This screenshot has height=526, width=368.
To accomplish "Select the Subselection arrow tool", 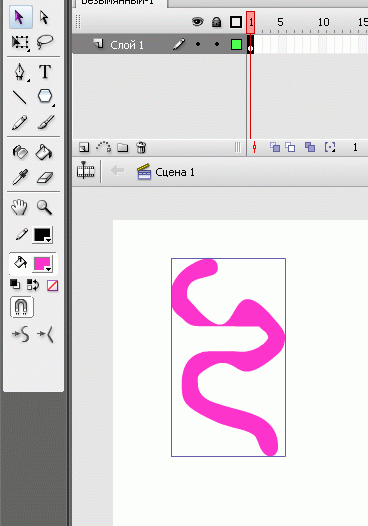I will 44,17.
